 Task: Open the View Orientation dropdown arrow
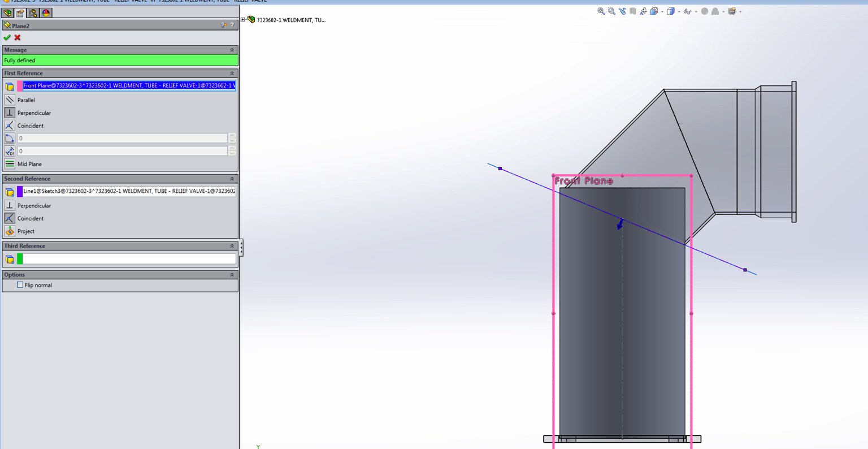point(662,11)
